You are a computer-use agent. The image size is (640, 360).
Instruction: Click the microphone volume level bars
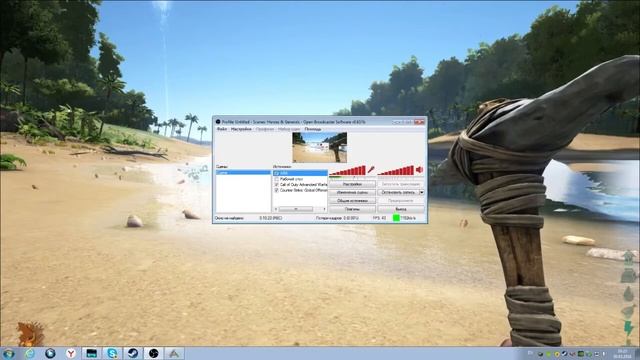click(347, 170)
